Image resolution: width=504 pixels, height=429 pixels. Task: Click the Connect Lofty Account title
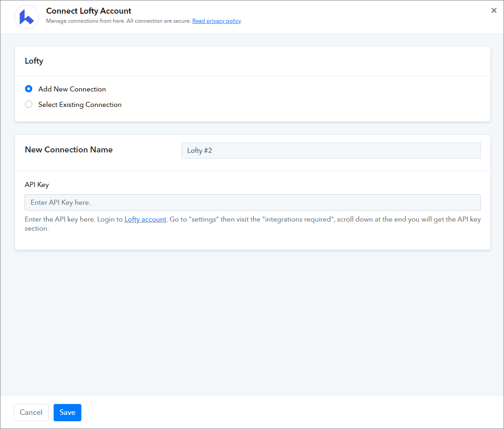point(89,11)
